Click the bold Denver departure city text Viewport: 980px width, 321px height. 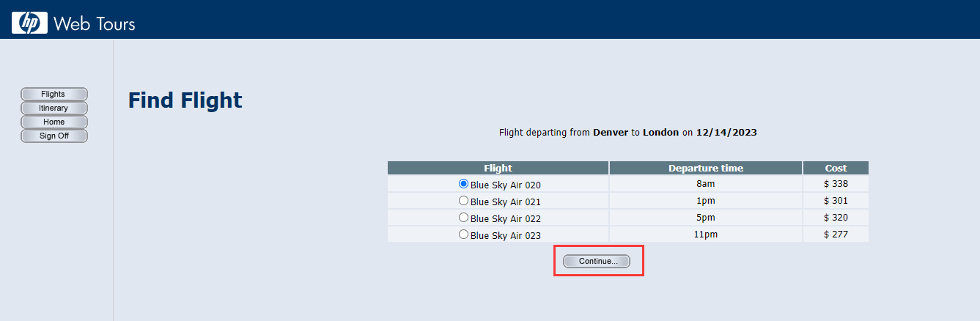coord(610,133)
